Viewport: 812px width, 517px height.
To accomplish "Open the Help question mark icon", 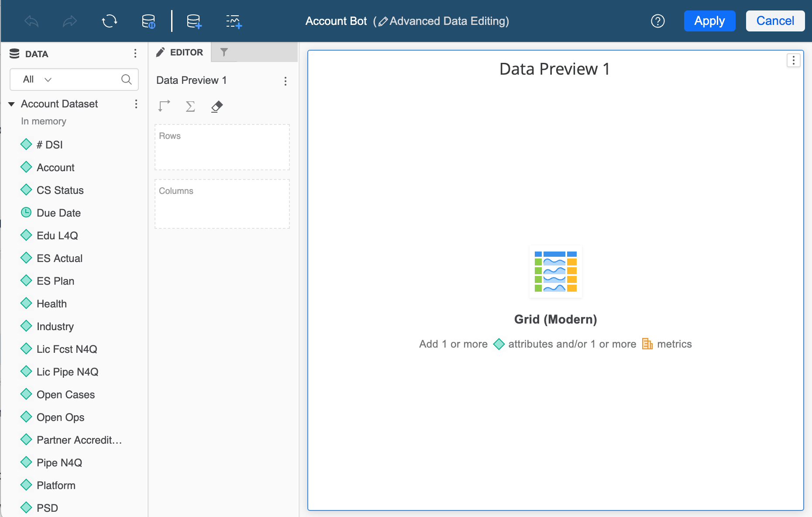I will [x=657, y=21].
